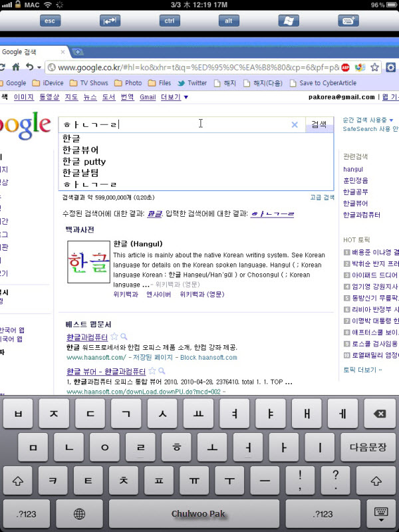Screen dimensions: 399x532
Task: Tap the esc key in remote toolbar
Action: coord(50,21)
